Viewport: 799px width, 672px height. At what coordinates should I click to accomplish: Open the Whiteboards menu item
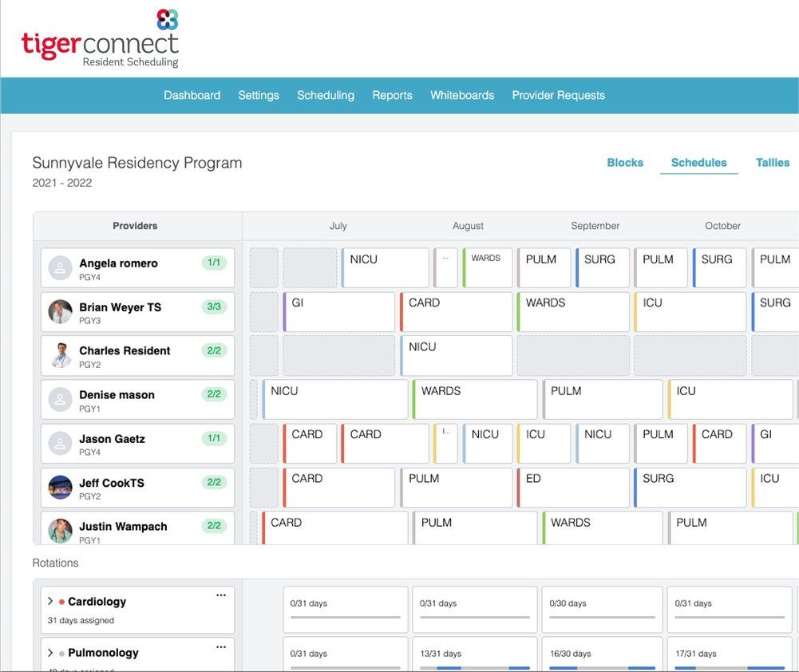[462, 95]
